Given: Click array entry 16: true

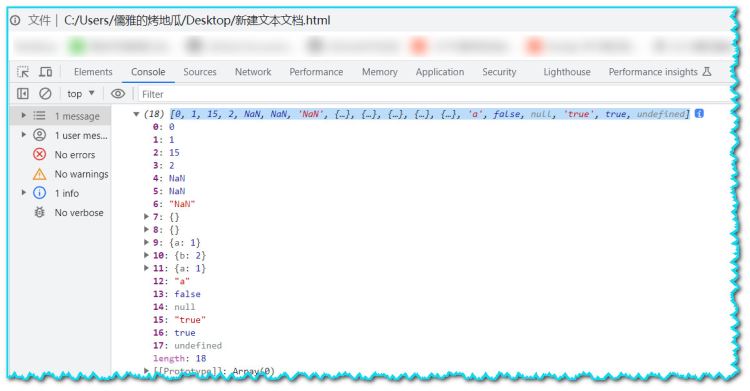Looking at the screenshot, I should point(174,333).
